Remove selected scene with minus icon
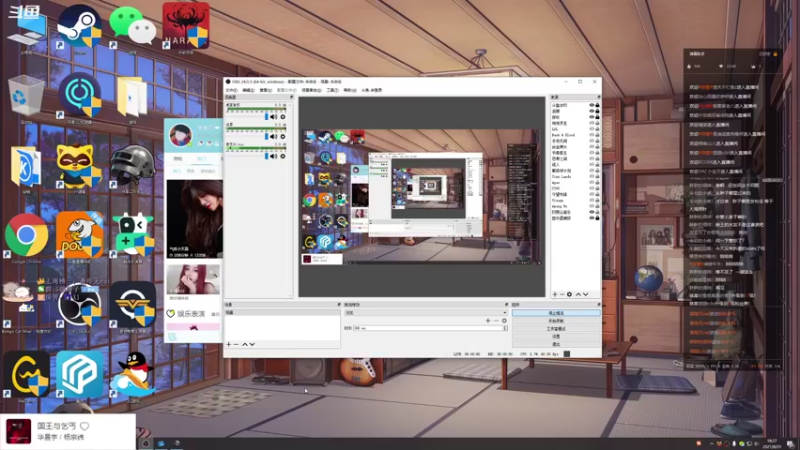 pos(236,344)
